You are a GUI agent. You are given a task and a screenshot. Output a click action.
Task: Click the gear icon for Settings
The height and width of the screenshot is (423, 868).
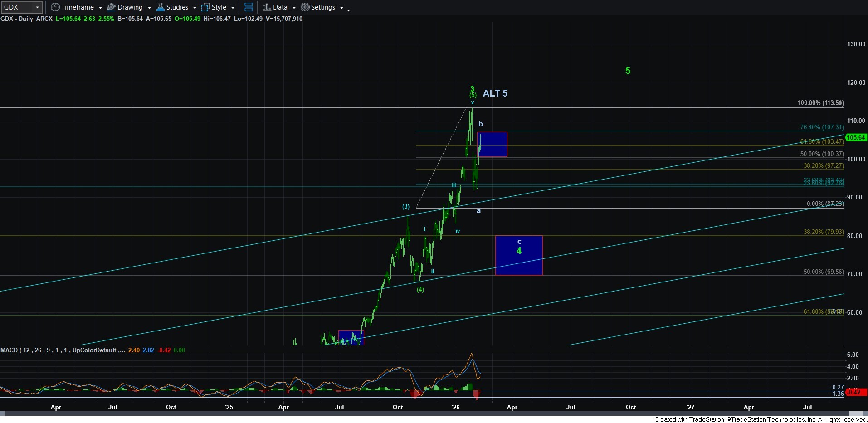coord(305,7)
